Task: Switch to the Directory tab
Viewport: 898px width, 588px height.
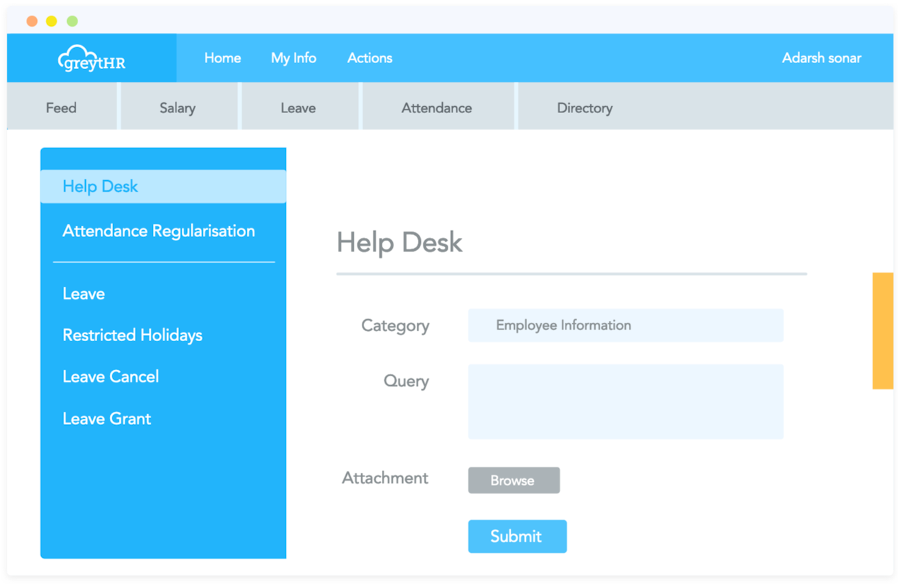Action: 584,108
